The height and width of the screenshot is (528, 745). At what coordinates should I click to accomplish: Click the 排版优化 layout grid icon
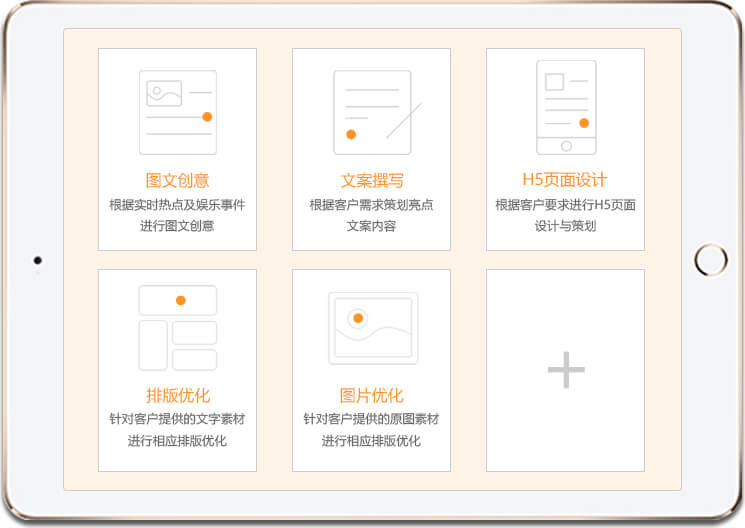177,328
